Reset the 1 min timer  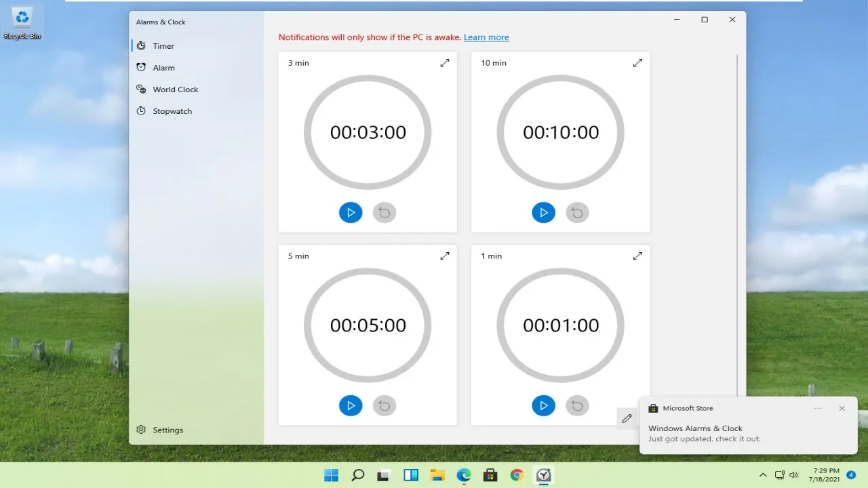tap(578, 406)
